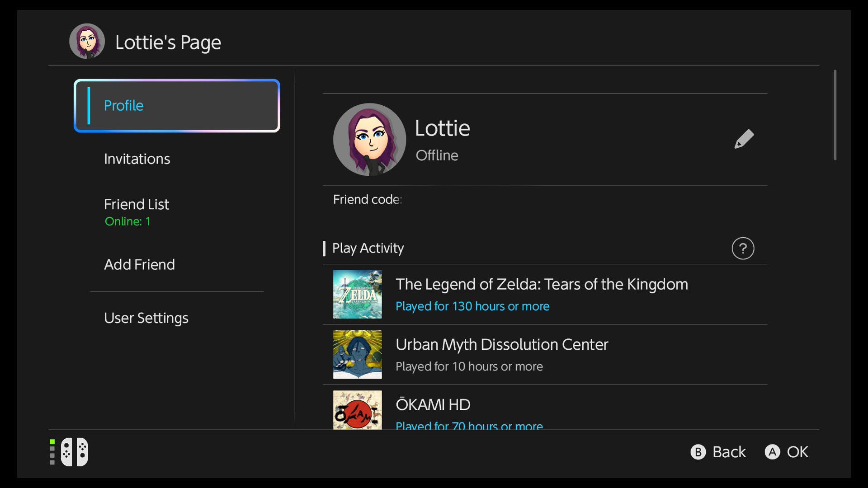Click the 'Lottie's Page' title text

[x=168, y=42]
